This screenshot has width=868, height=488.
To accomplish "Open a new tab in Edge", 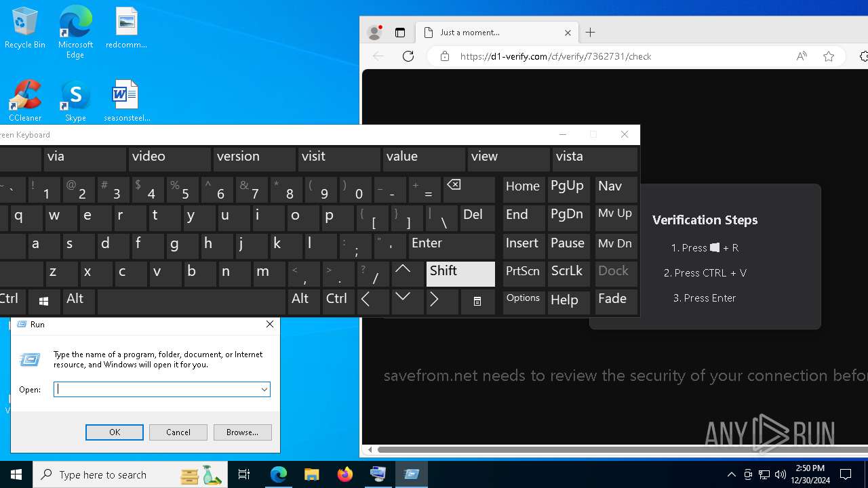I will [591, 32].
